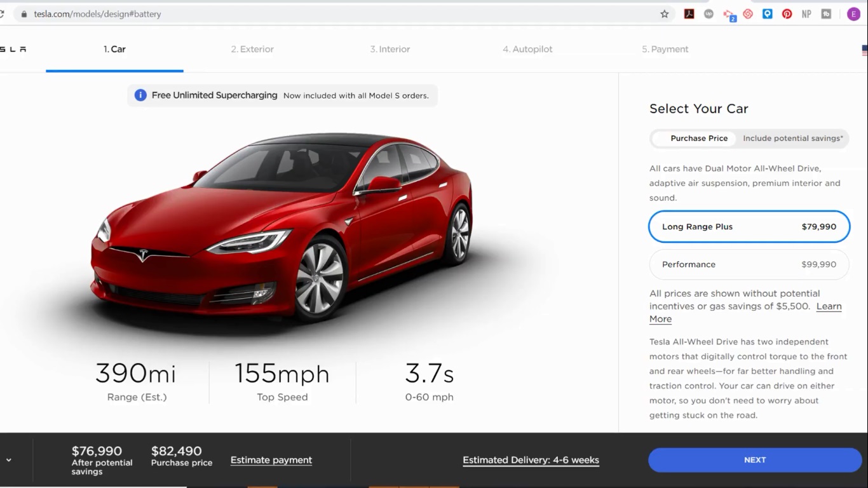Click the US flag region selector
This screenshot has width=868, height=488.
tap(864, 50)
